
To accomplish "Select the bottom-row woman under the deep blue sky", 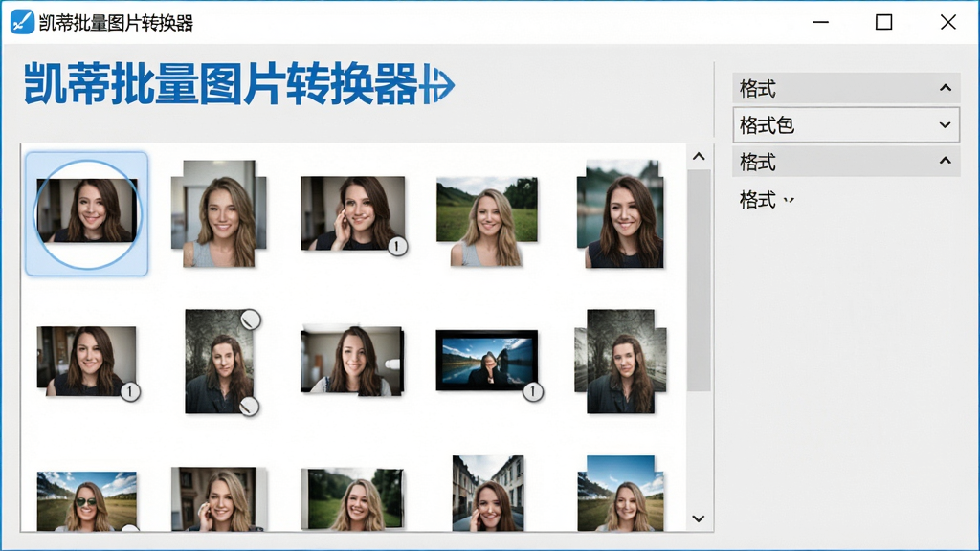I will coord(620,494).
